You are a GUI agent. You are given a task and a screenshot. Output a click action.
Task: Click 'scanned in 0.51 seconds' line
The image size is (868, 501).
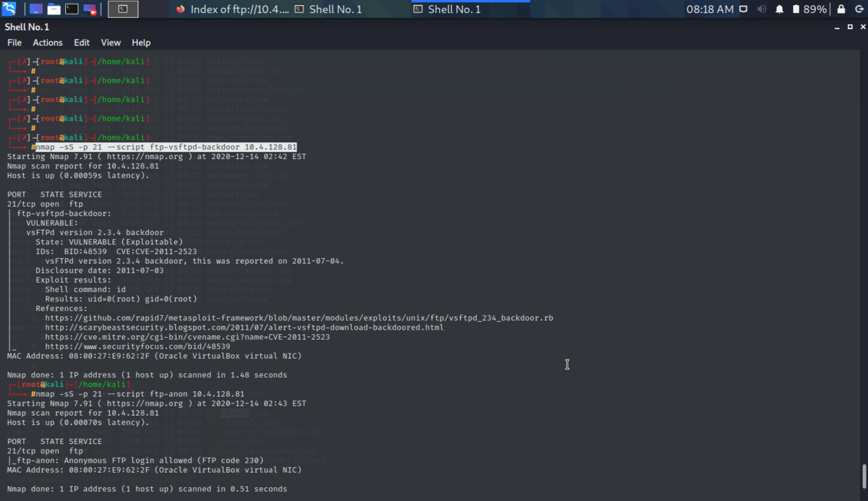(x=147, y=489)
